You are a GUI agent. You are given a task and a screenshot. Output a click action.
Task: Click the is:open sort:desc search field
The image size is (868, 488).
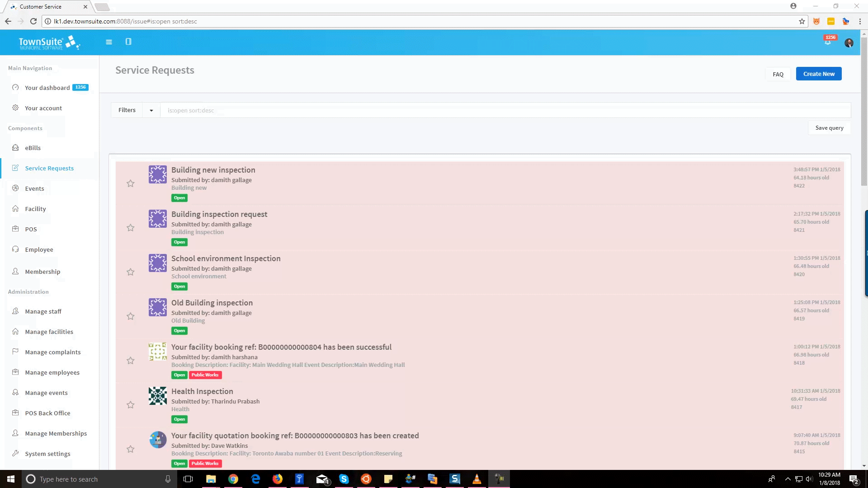point(505,110)
